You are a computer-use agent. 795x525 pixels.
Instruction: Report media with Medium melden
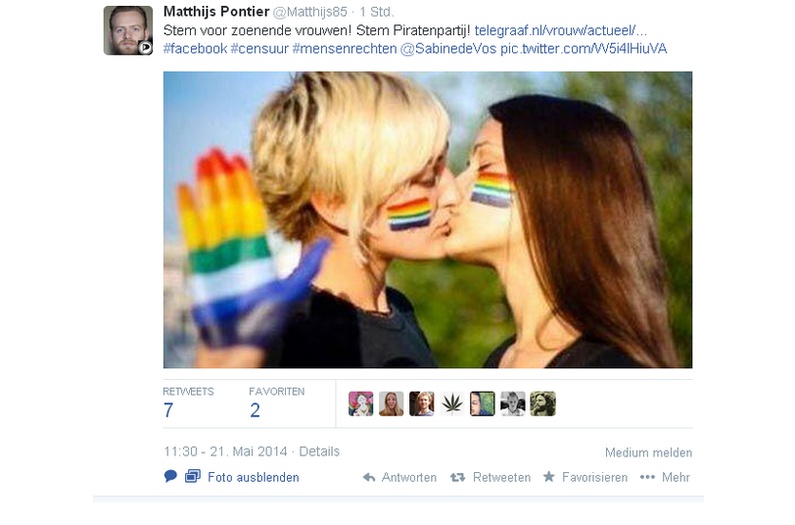[648, 452]
